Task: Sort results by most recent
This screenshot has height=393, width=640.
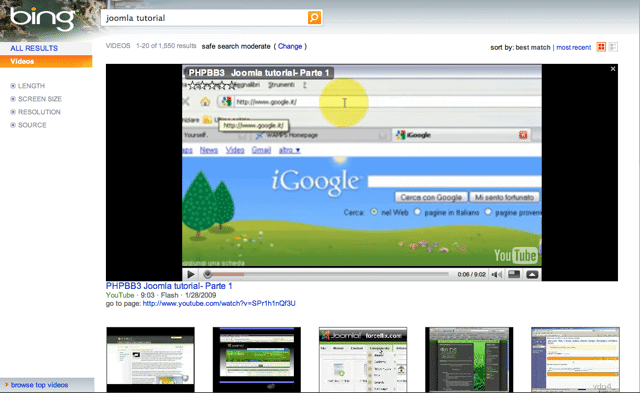Action: [x=573, y=47]
